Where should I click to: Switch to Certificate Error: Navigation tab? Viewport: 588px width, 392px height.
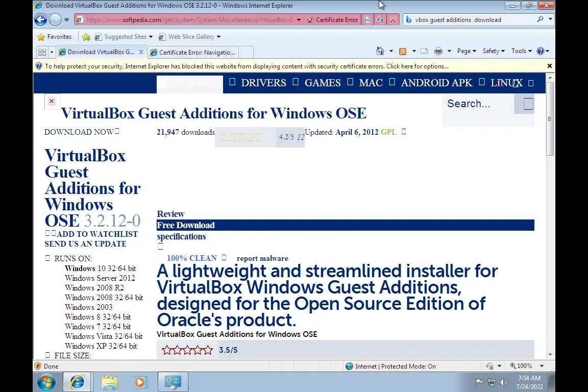[193, 53]
